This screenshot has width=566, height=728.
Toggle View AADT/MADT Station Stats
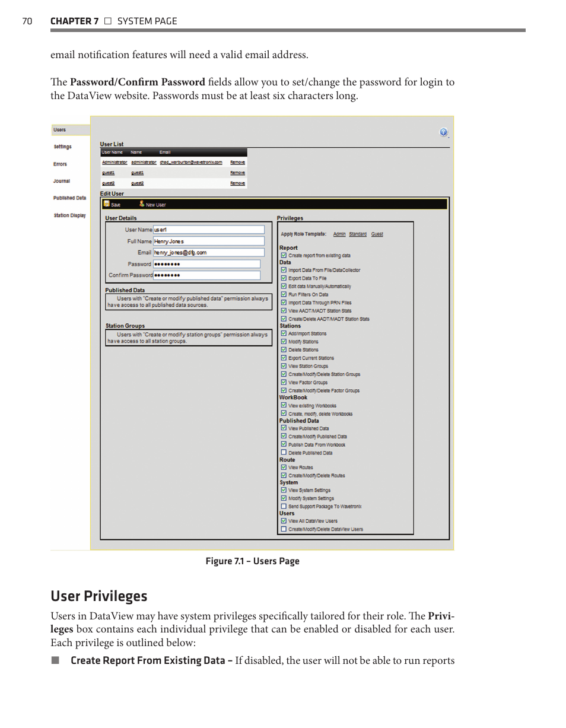pyautogui.click(x=284, y=310)
